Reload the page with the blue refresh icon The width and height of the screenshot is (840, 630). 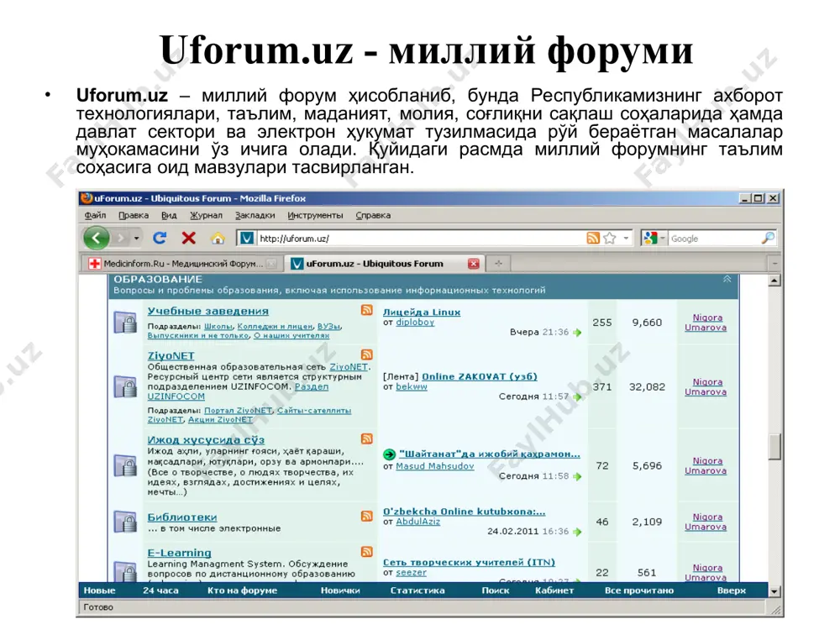pos(160,238)
